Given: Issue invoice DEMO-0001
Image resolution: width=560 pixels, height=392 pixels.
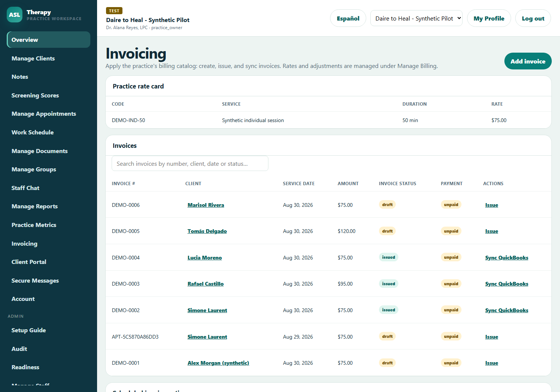Looking at the screenshot, I should [491, 363].
